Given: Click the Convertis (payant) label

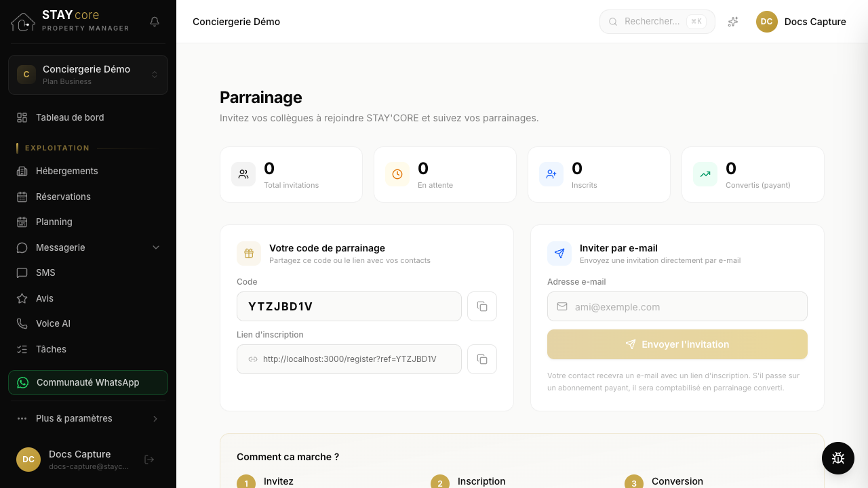Looking at the screenshot, I should pos(758,185).
